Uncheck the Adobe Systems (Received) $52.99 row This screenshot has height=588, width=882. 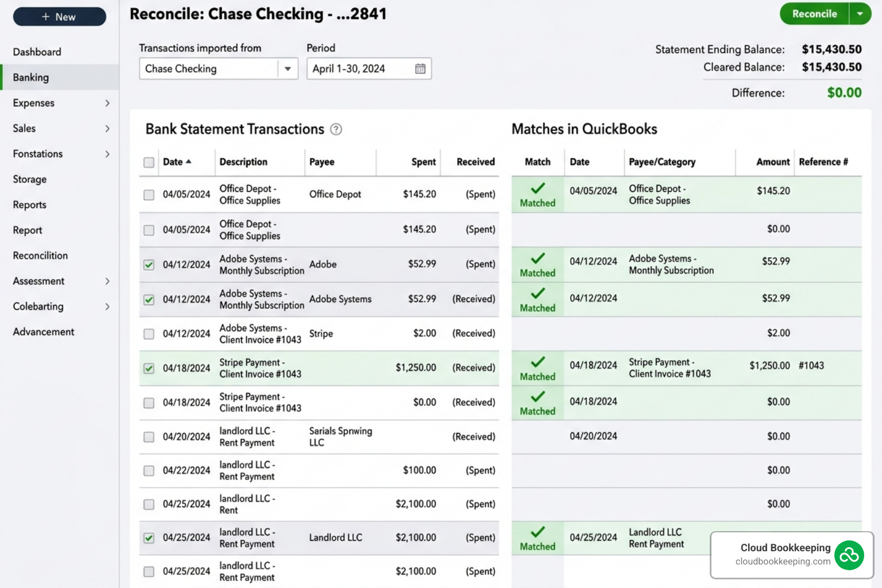pyautogui.click(x=149, y=300)
